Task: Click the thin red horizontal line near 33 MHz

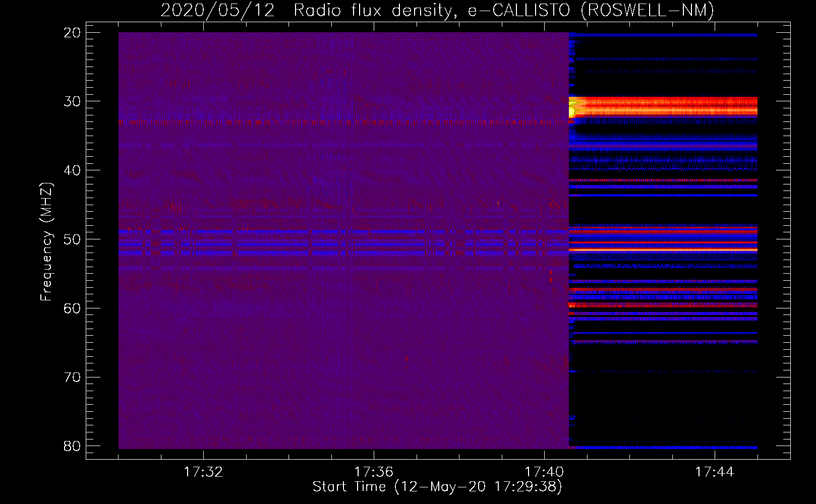Action: pos(343,122)
